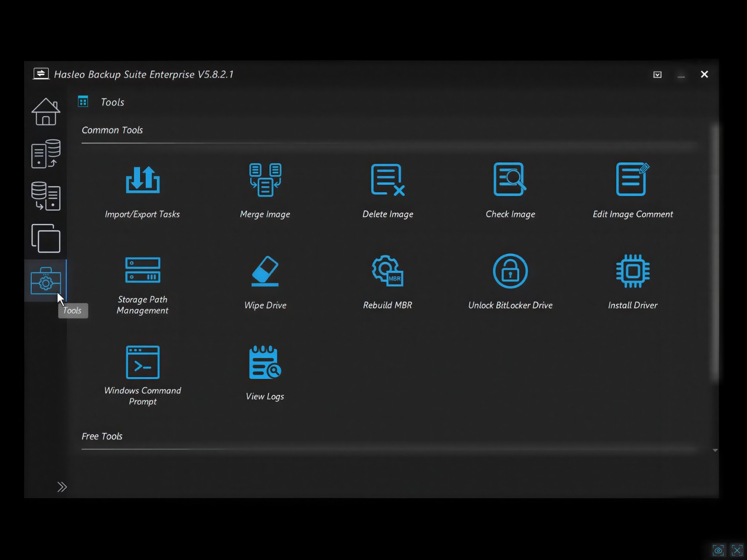Click the Edit Image Comment label
This screenshot has height=560, width=747.
click(633, 214)
